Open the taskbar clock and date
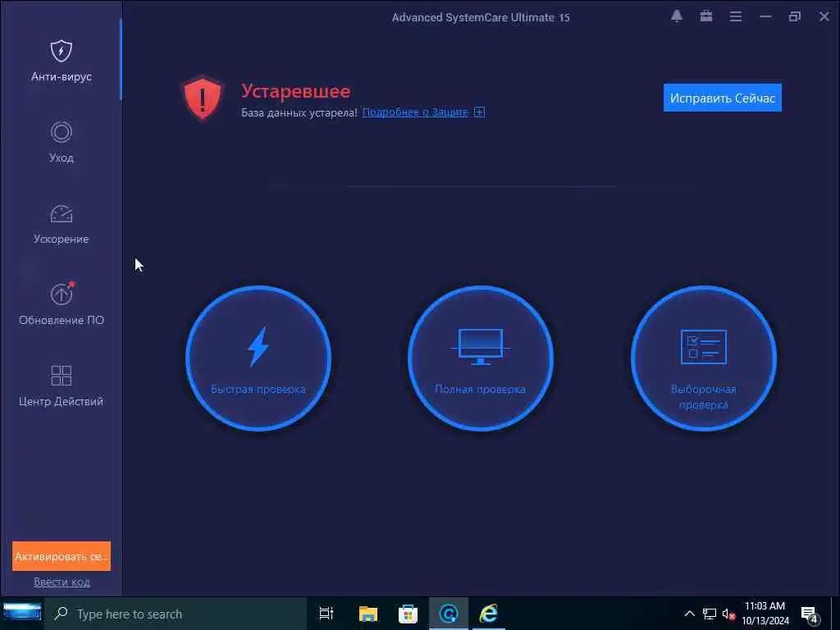The height and width of the screenshot is (630, 840). pos(765,614)
